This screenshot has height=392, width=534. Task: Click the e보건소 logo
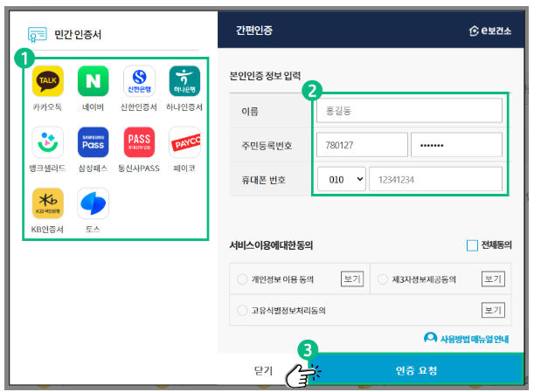(490, 31)
